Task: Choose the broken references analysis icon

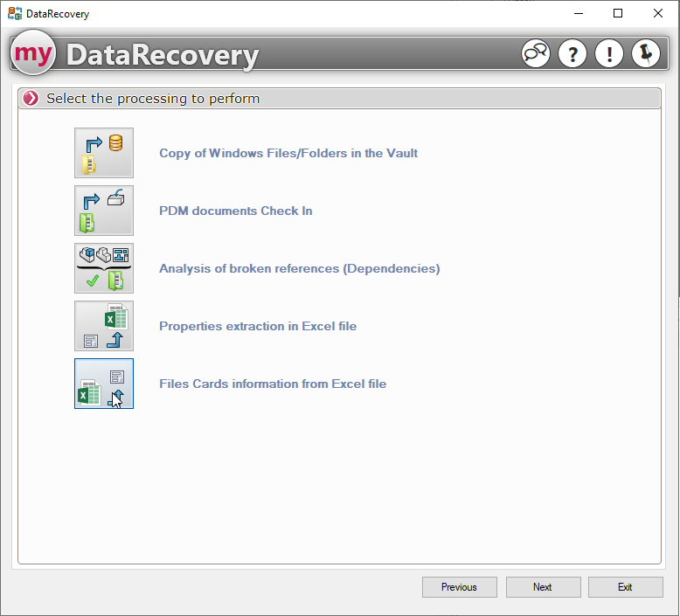Action: [104, 268]
